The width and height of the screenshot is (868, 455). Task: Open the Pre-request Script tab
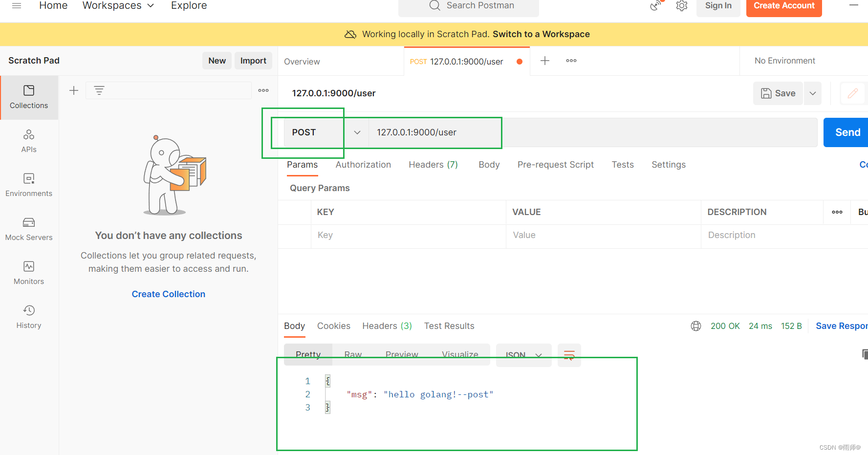tap(556, 165)
